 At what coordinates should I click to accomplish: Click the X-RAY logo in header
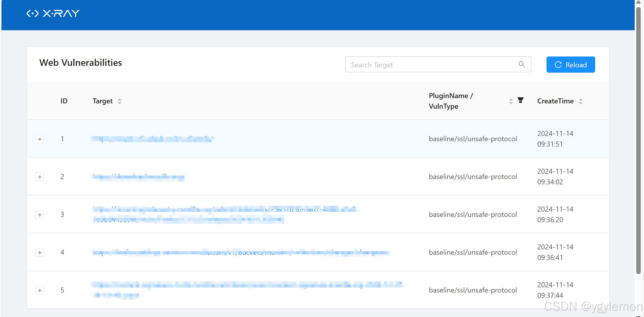pos(53,13)
